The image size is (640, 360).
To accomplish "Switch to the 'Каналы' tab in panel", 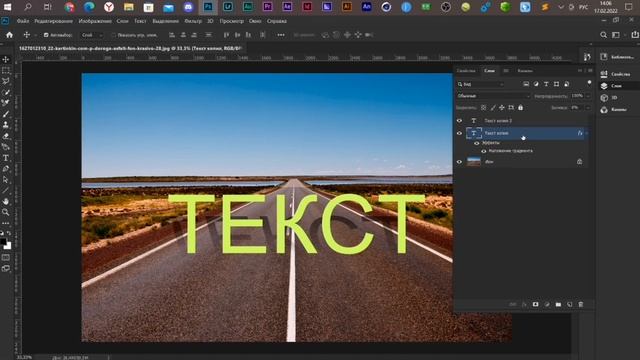I will coord(525,71).
